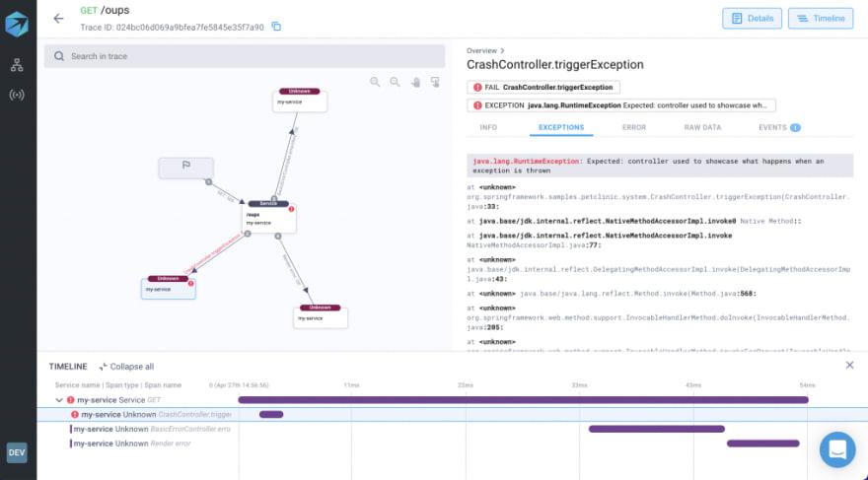This screenshot has height=480, width=868.
Task: Click the Details button
Action: (752, 19)
